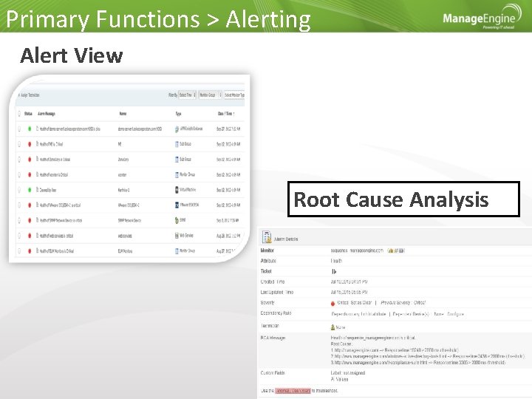
Task: Check the box for the web services row
Action: coord(19,236)
